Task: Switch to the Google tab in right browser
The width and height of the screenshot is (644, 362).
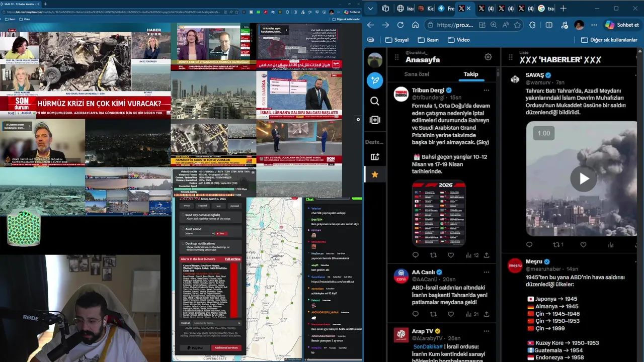Action: pos(546,8)
